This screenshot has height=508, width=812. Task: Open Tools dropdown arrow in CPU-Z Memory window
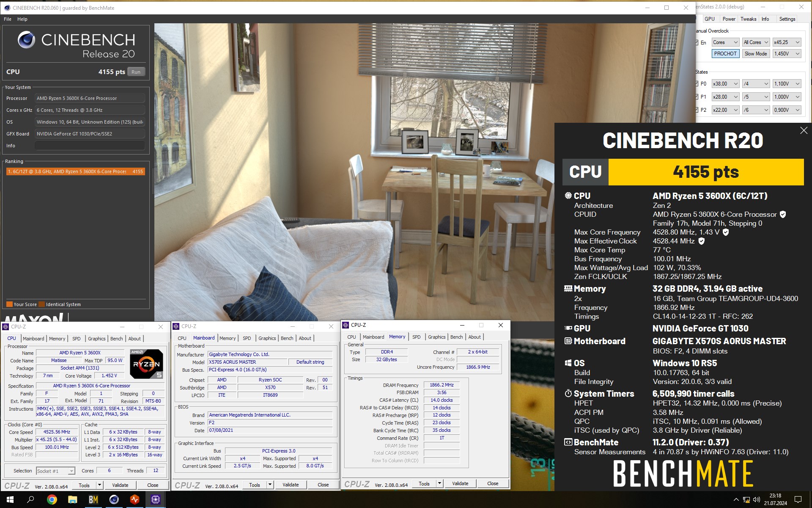pyautogui.click(x=440, y=483)
